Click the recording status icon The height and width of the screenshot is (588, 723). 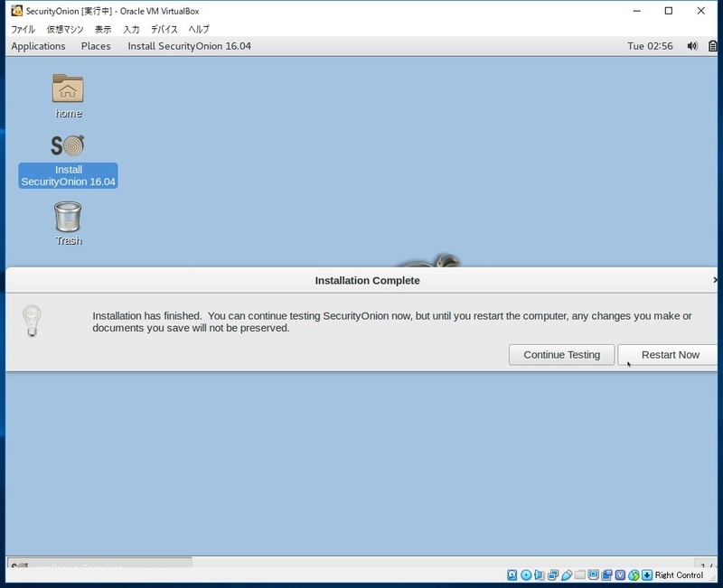tap(606, 574)
